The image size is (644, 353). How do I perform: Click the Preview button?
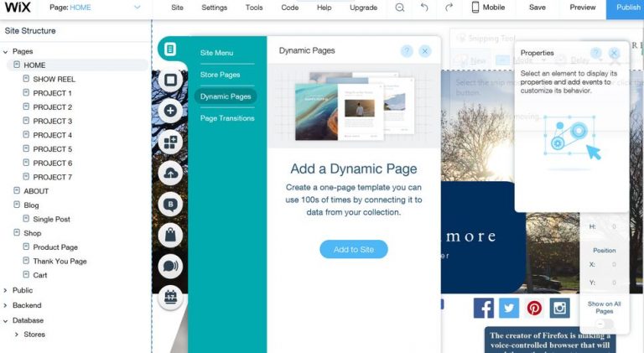coord(583,8)
